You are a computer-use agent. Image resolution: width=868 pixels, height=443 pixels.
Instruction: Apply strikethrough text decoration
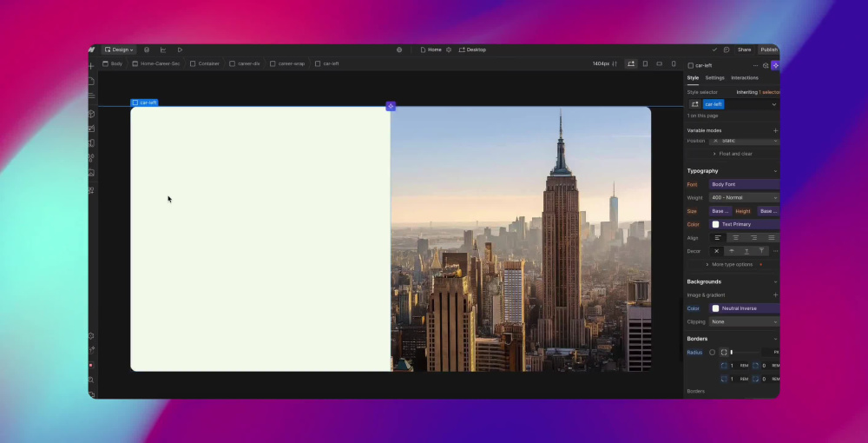(x=731, y=251)
